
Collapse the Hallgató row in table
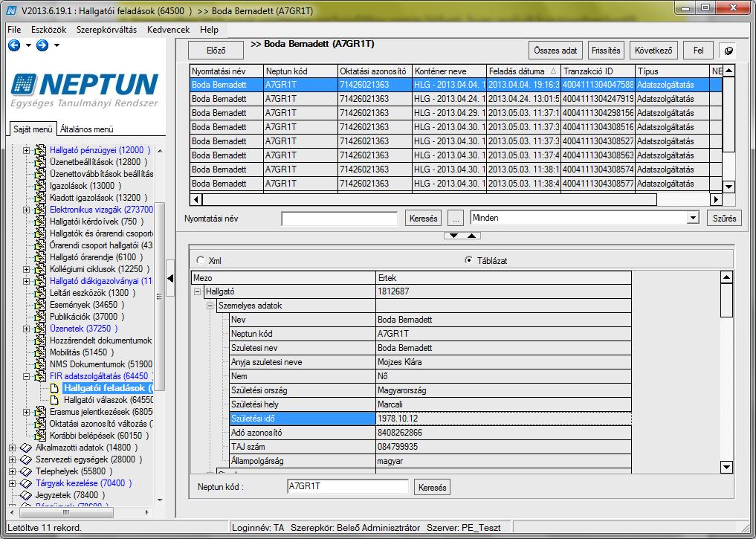197,291
